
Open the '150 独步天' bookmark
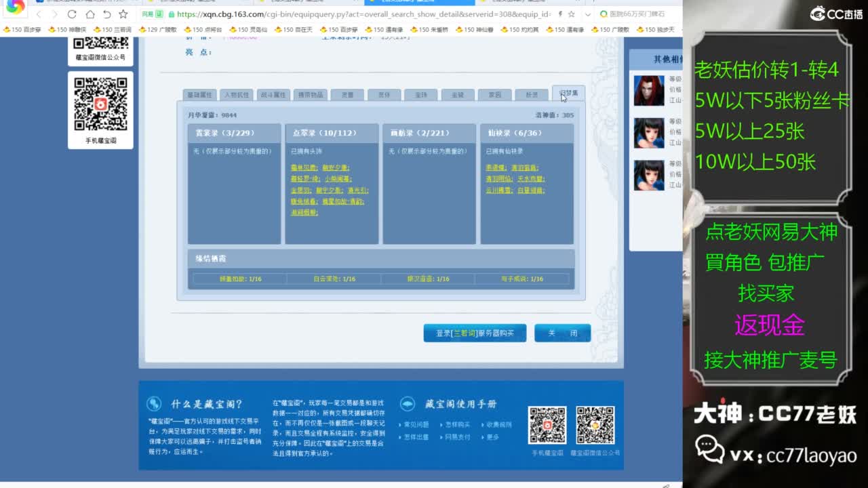(x=656, y=30)
